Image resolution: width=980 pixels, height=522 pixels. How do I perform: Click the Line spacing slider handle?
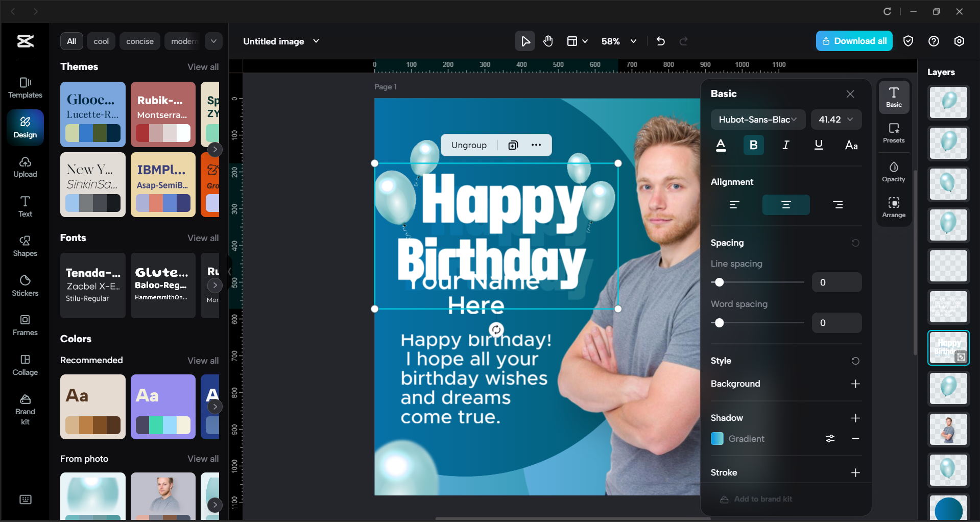tap(719, 282)
